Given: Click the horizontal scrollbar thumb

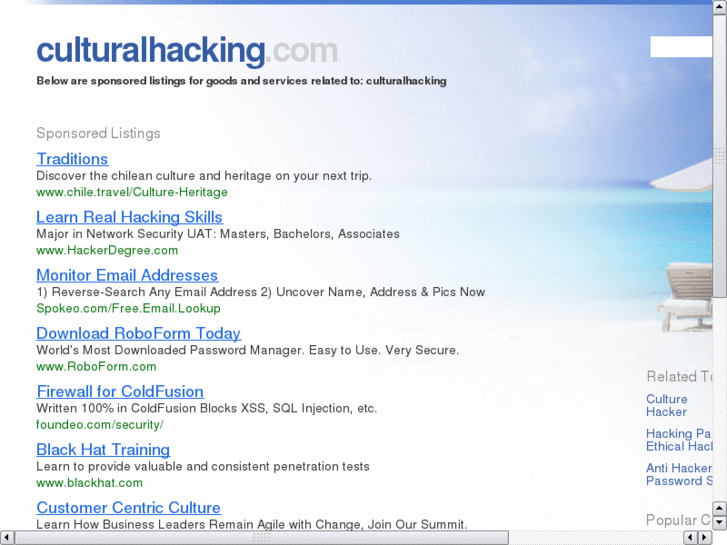Looking at the screenshot, I should [261, 538].
